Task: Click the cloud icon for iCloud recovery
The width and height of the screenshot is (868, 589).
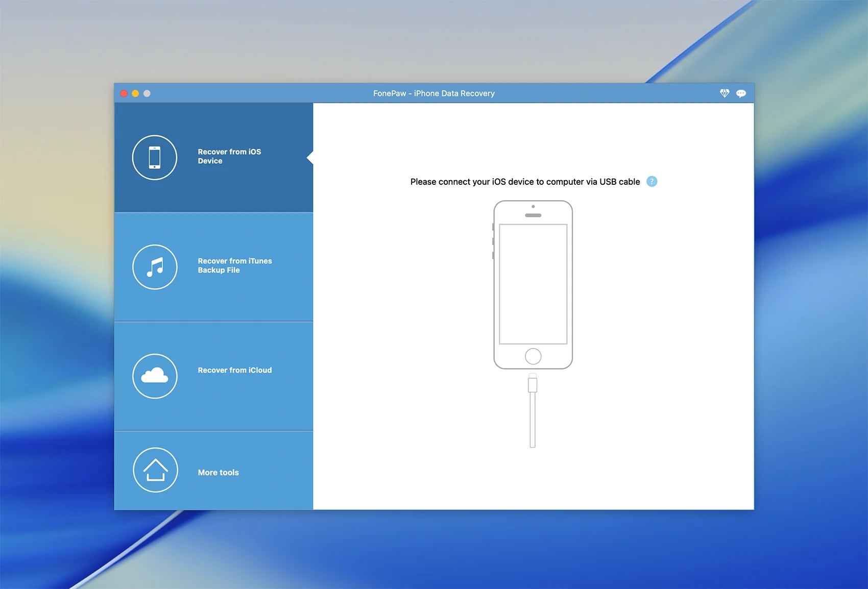Action: coord(155,376)
